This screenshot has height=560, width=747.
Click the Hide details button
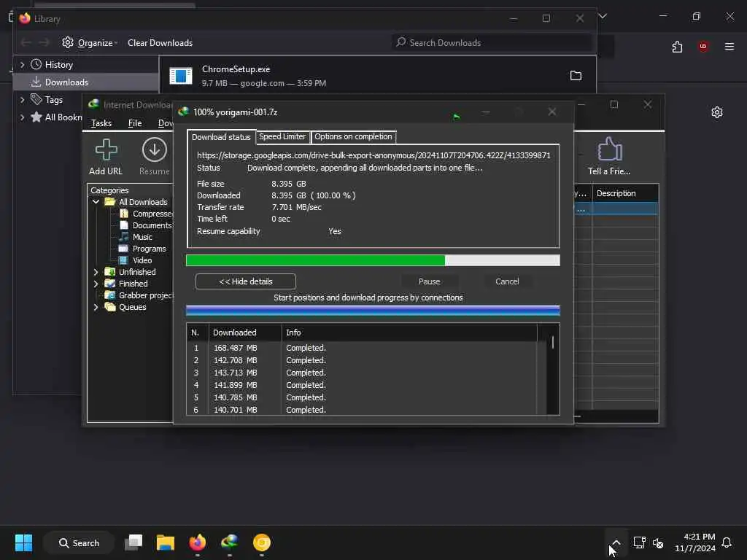245,281
